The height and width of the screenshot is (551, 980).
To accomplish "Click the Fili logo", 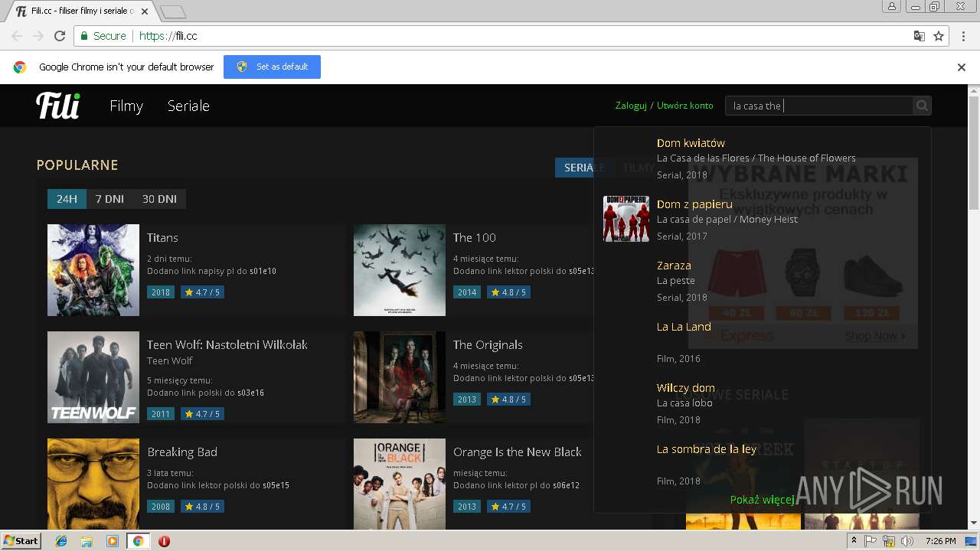I will click(x=57, y=106).
